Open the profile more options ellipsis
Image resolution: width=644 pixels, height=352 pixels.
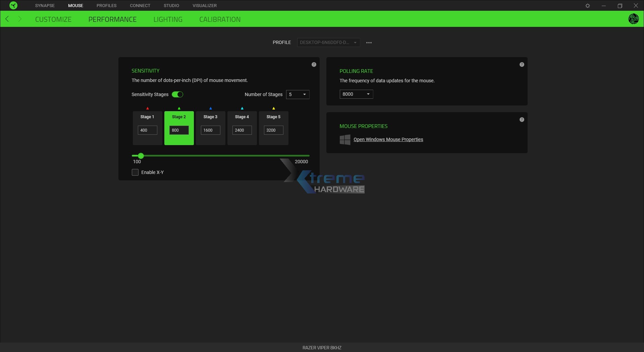(369, 42)
